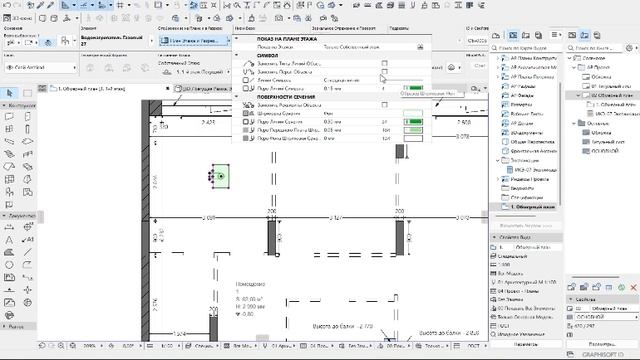640x360 pixels.
Task: Select the Marquee tool in the toolbox
Action: [x=27, y=93]
